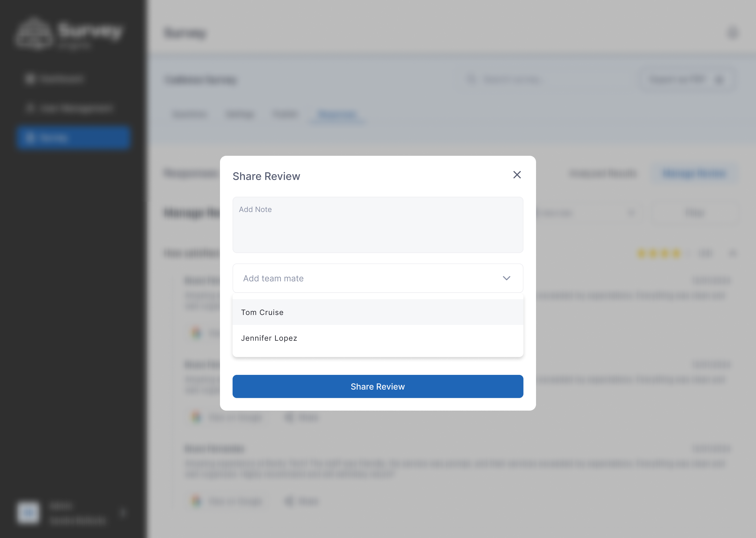This screenshot has height=538, width=756.
Task: Close the Share Review dialog
Action: point(517,175)
